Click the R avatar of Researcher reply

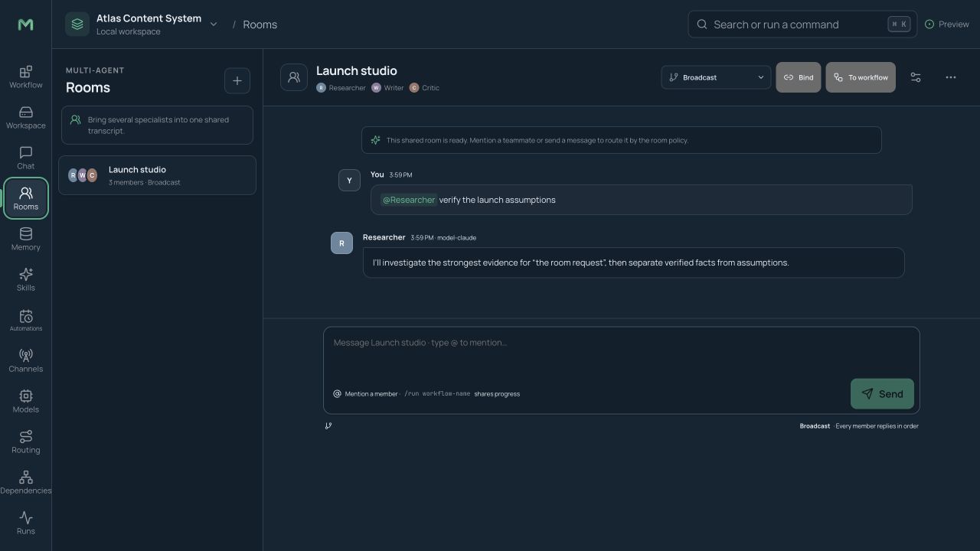pos(341,243)
